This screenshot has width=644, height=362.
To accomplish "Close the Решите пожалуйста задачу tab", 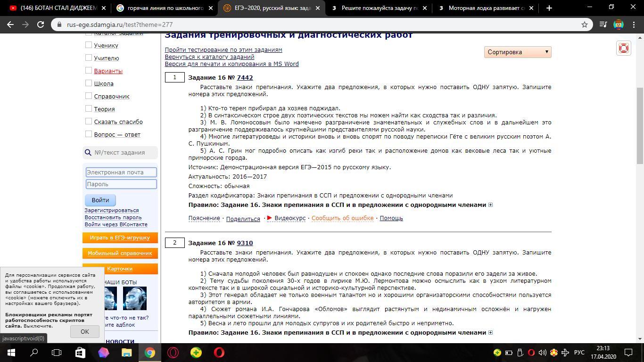I will [x=425, y=8].
